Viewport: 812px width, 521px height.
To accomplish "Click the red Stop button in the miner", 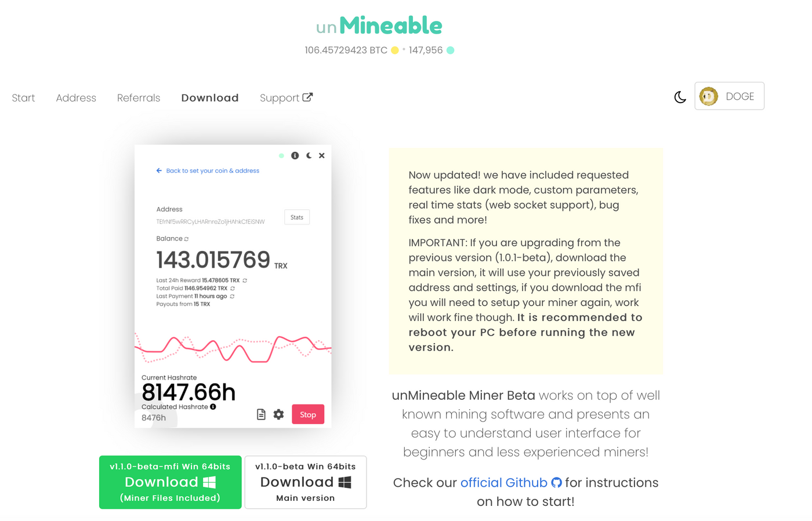I will tap(308, 414).
